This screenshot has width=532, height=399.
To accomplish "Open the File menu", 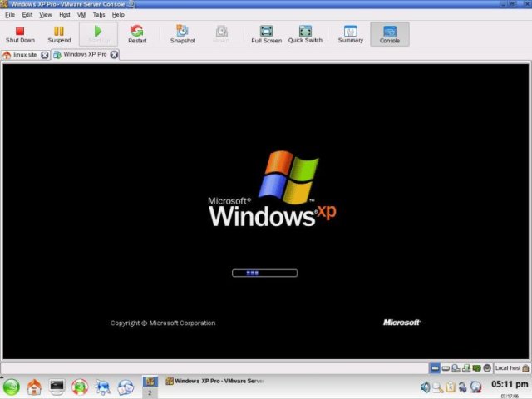I will (10, 15).
